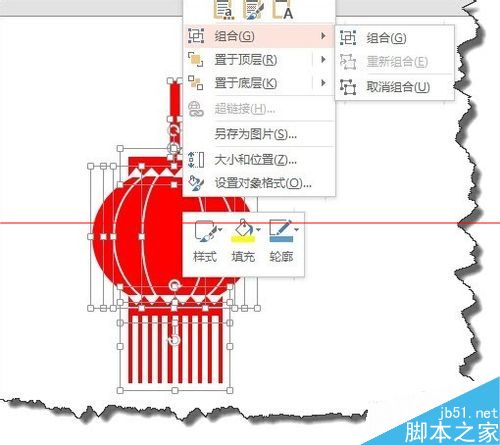Click bottom-center resize handle of tassel selection
500x445 pixels.
pyautogui.click(x=175, y=390)
